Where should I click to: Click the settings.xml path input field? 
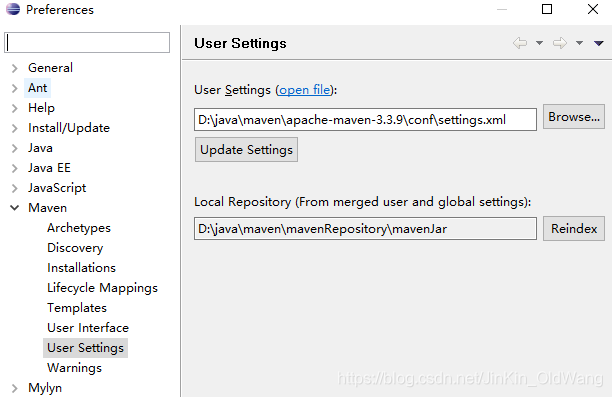[x=365, y=119]
